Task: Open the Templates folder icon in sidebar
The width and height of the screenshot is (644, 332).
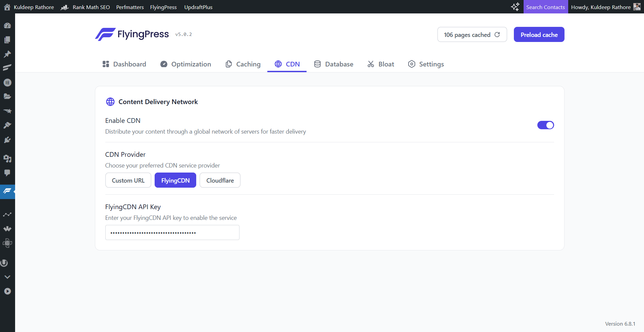Action: 7,96
